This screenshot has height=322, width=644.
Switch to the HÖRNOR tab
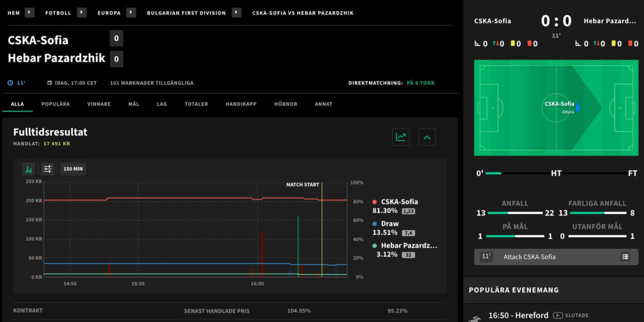click(x=286, y=104)
